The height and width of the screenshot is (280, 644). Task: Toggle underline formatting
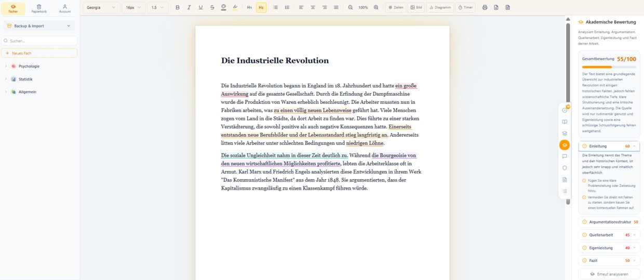[x=200, y=8]
